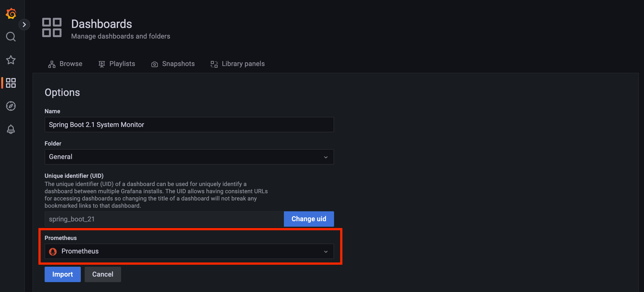Click the large Dashboards header icon
The height and width of the screenshot is (292, 644).
point(52,27)
